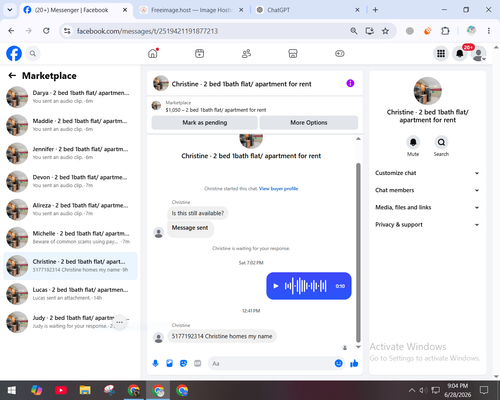
Task: Send a thumbs-up like
Action: point(354,363)
